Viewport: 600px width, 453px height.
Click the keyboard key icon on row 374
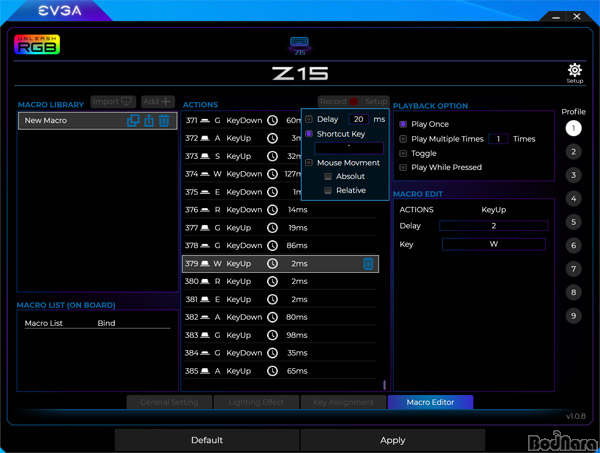[x=205, y=174]
